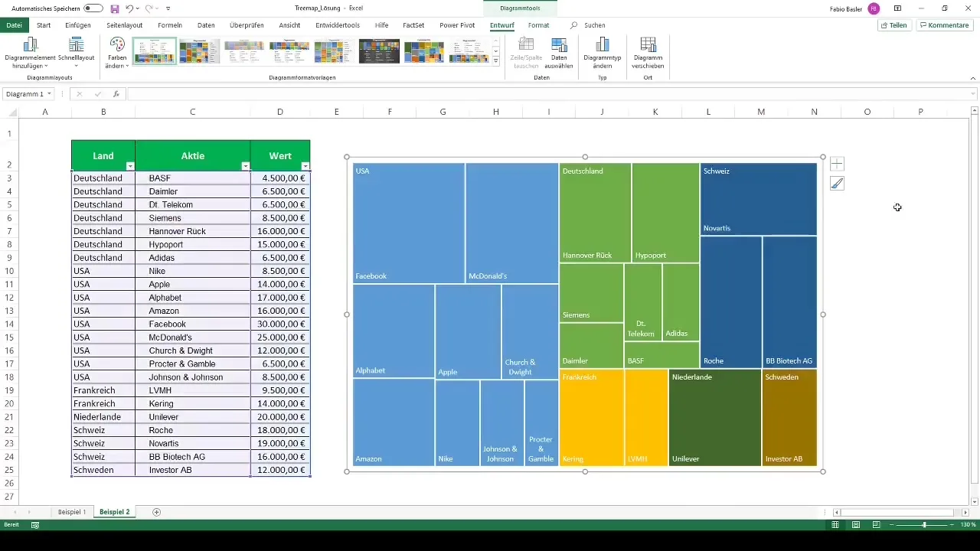This screenshot has width=980, height=551.
Task: Click the insert function fx icon
Action: (x=116, y=94)
